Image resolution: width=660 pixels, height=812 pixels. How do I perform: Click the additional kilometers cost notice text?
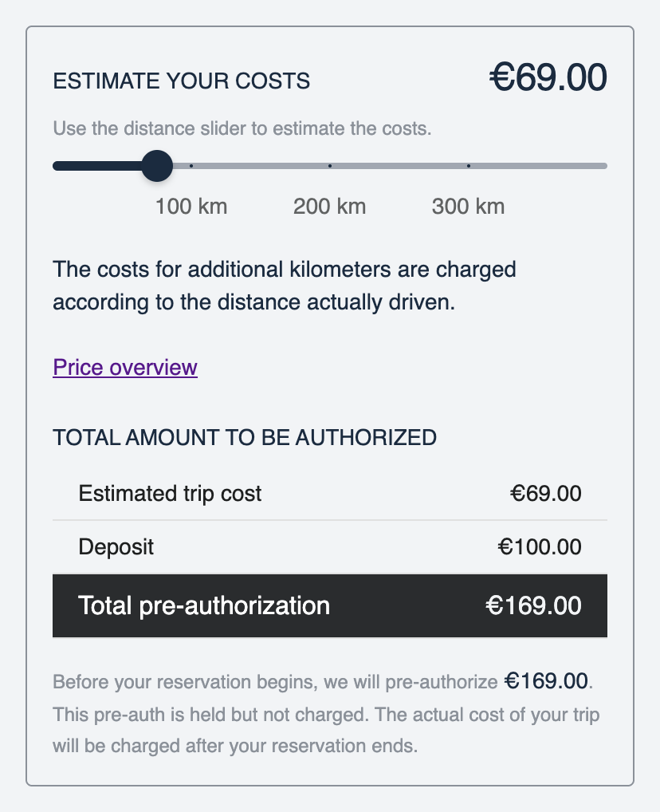(x=285, y=286)
